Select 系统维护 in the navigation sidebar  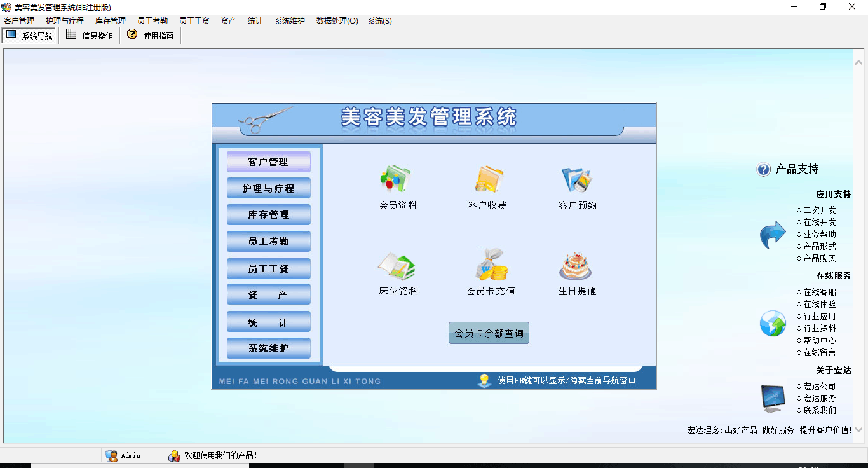point(269,348)
